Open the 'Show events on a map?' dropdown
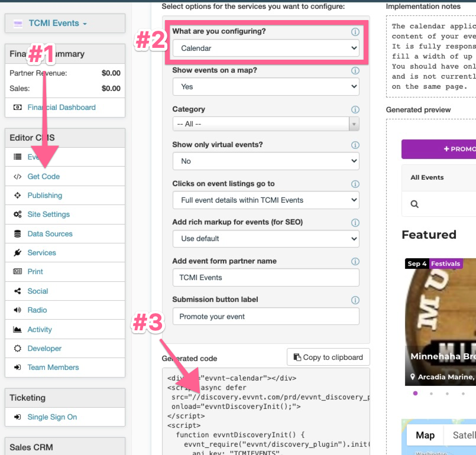 pyautogui.click(x=266, y=87)
